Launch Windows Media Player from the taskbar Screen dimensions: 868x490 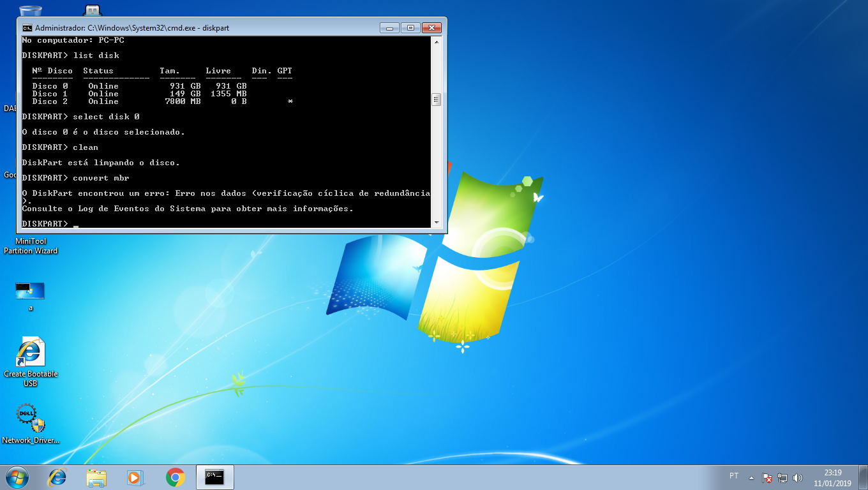(x=135, y=477)
